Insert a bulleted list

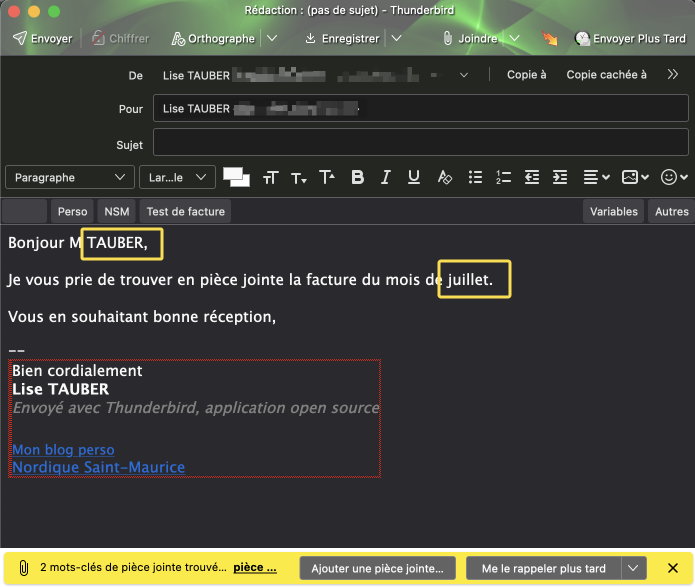coord(475,177)
